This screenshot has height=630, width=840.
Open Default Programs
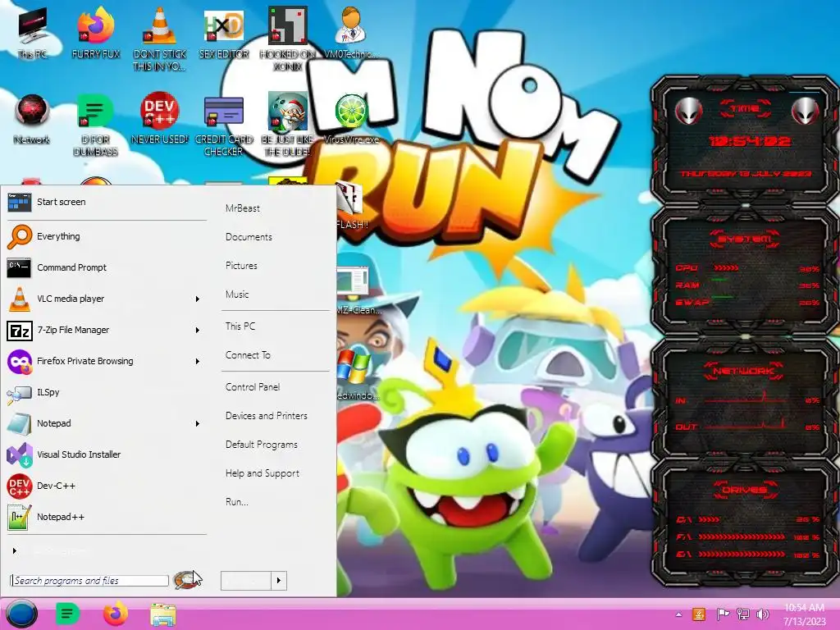coord(262,445)
